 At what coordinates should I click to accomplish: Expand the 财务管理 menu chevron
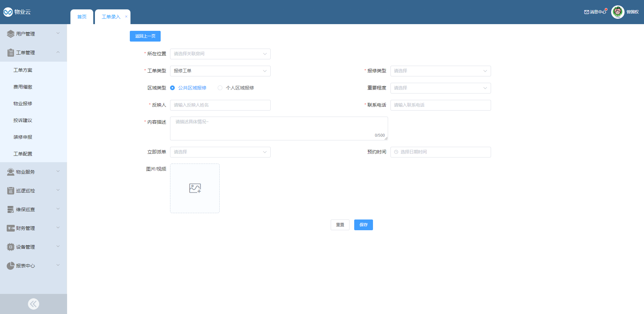coord(58,228)
